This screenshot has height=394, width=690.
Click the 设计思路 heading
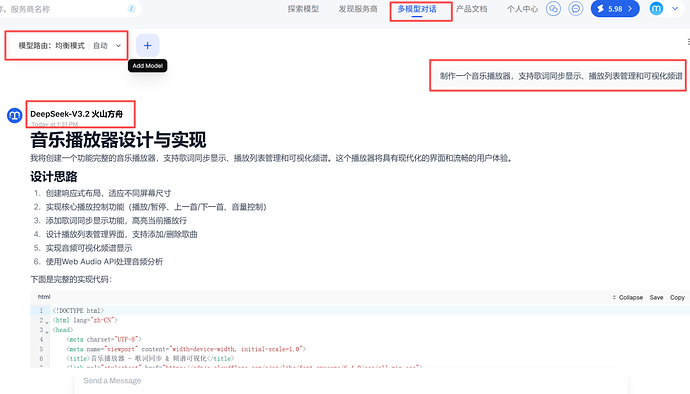54,177
